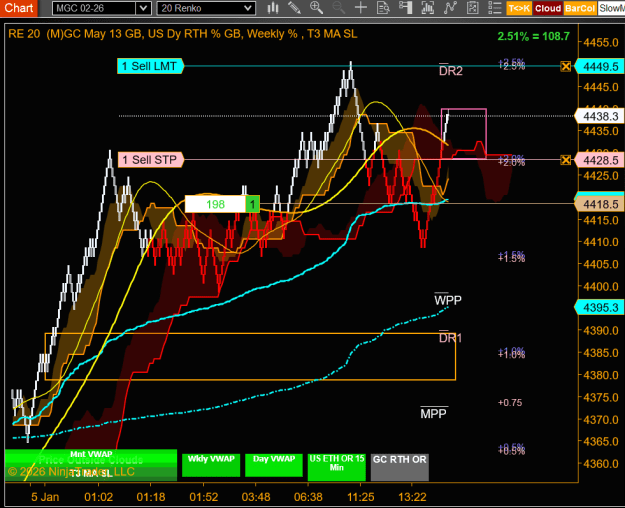Click the 4418.5 entry price marker
The image size is (625, 508).
[x=599, y=204]
